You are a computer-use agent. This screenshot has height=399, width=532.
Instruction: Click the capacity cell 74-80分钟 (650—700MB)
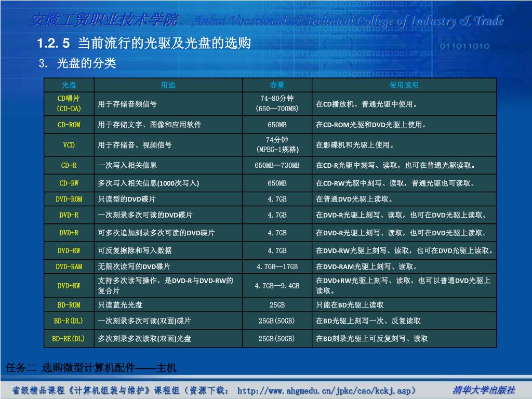tap(277, 103)
